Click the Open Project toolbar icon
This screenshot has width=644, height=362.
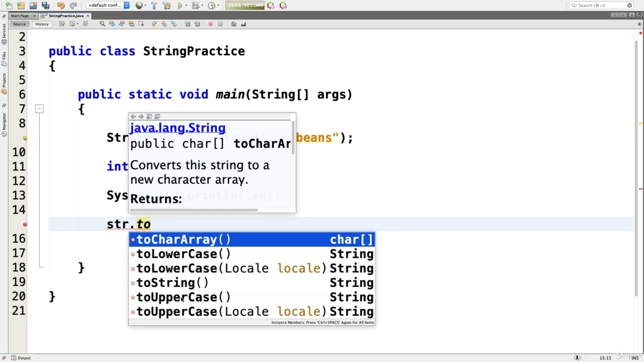click(x=33, y=6)
